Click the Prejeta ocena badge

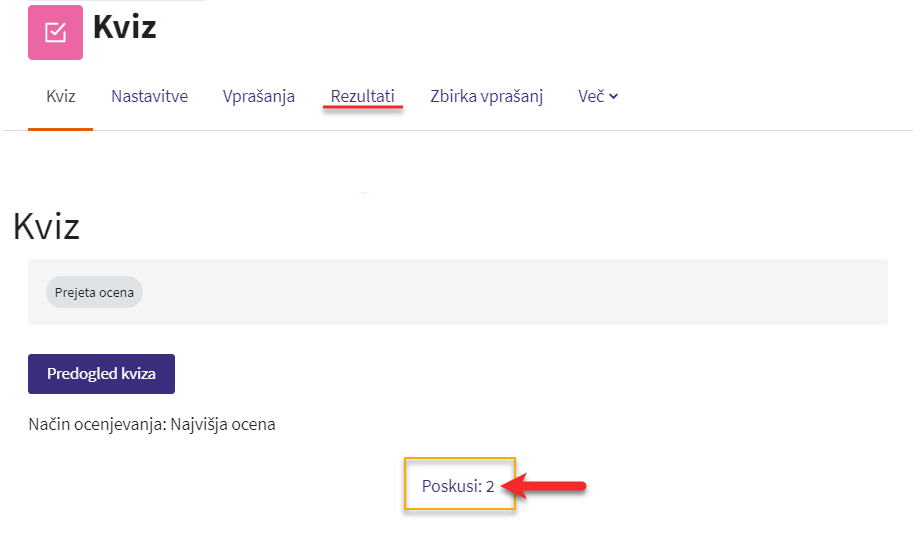[94, 292]
